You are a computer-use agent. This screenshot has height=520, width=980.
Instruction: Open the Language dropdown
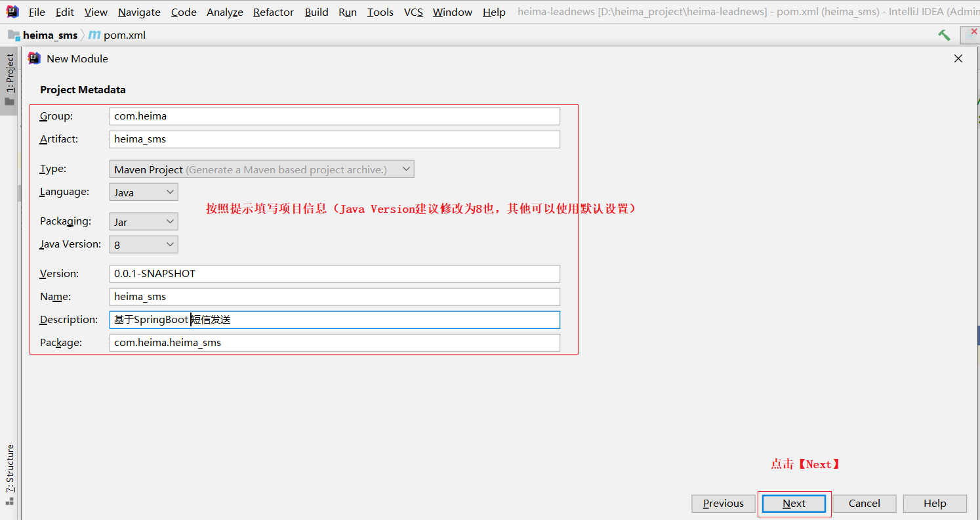coord(144,192)
